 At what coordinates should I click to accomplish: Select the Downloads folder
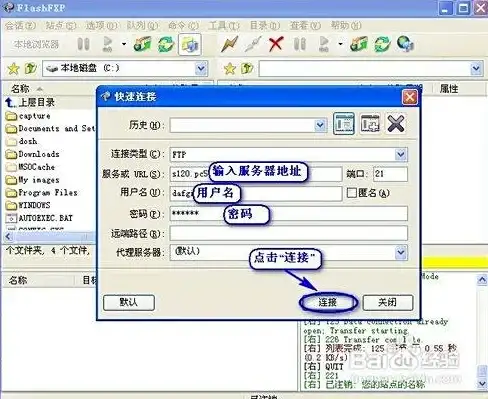(x=33, y=154)
